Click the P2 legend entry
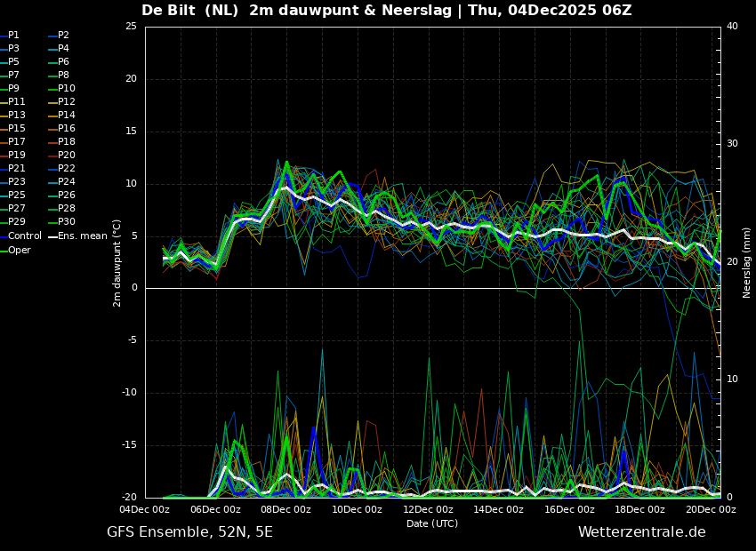 (x=59, y=36)
